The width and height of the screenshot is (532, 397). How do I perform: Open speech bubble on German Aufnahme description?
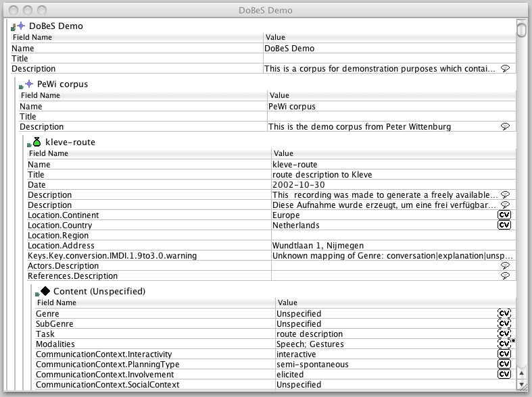(505, 205)
